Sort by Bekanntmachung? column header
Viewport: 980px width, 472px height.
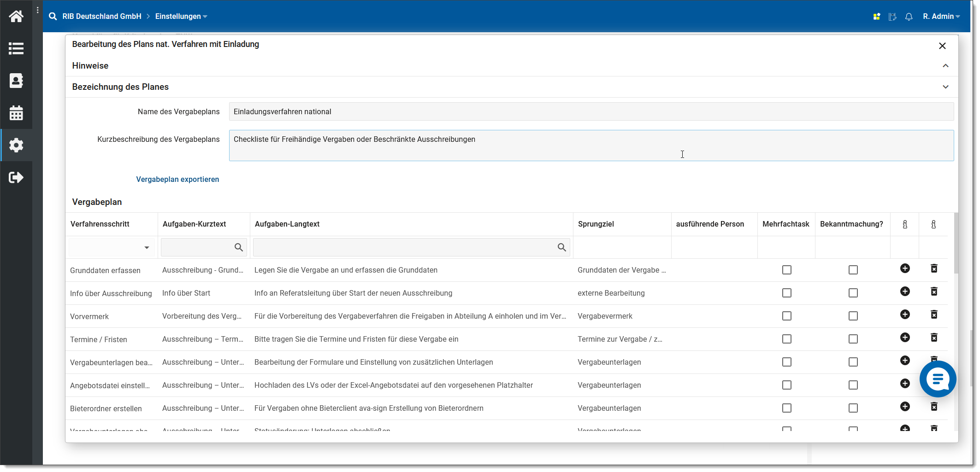(x=851, y=224)
